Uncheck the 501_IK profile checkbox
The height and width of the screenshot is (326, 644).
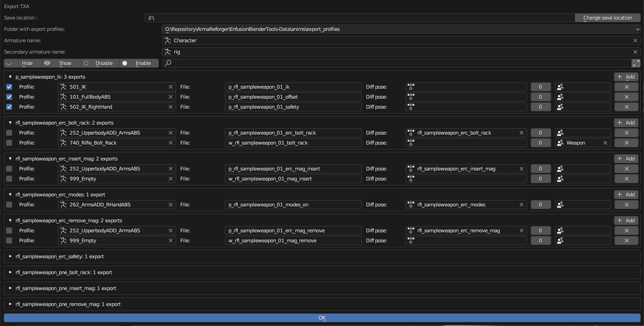click(9, 87)
